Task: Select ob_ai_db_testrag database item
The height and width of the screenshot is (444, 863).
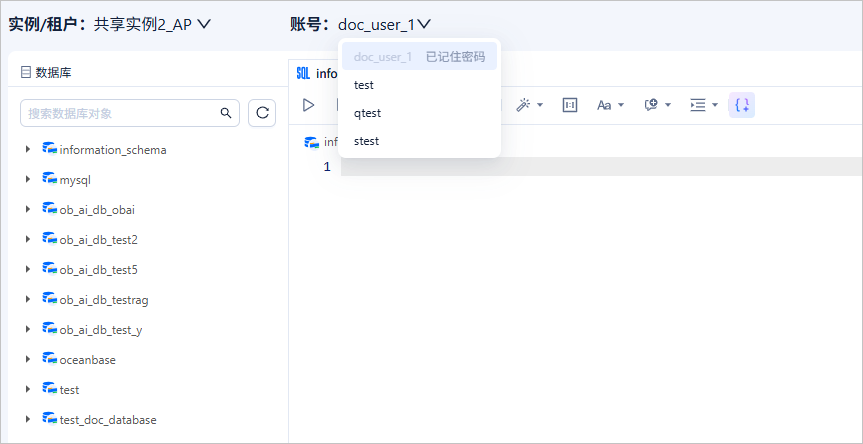Action: coord(104,300)
